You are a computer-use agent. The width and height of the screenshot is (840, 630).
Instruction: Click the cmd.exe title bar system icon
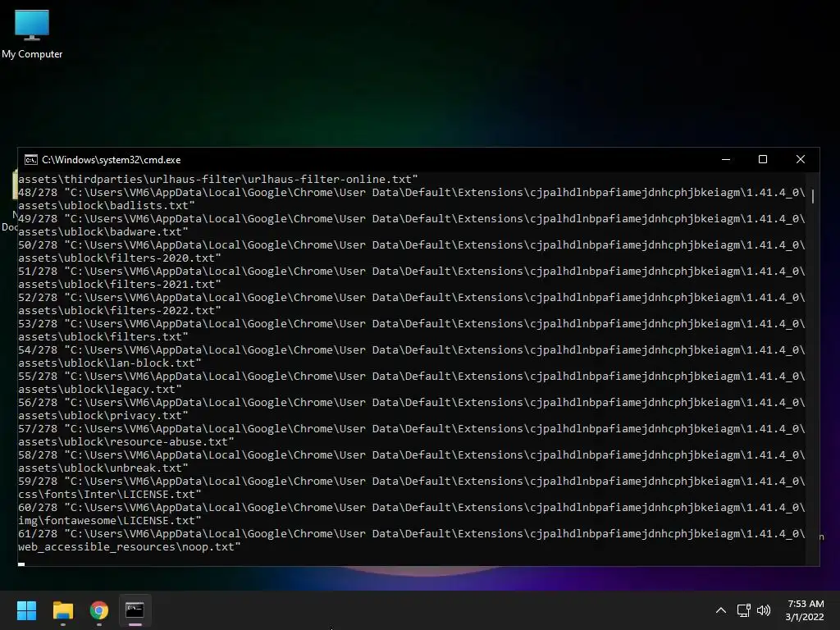tap(31, 160)
